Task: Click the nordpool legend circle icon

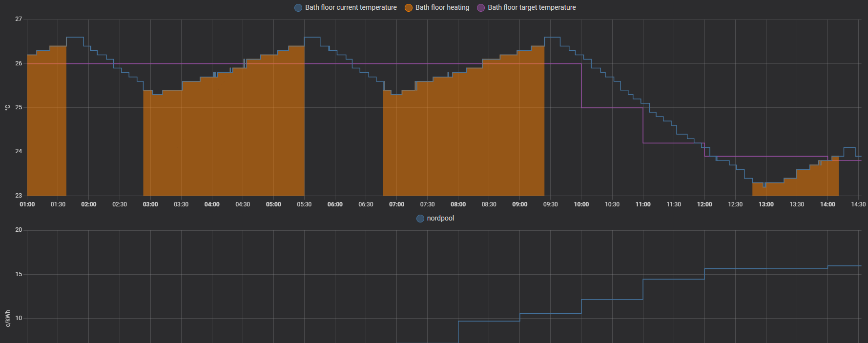Action: (420, 219)
